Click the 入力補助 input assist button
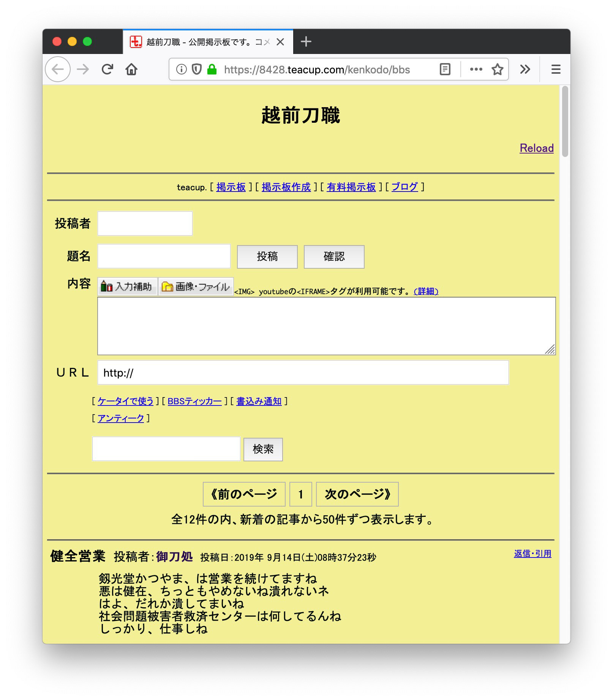Image resolution: width=613 pixels, height=700 pixels. point(128,287)
